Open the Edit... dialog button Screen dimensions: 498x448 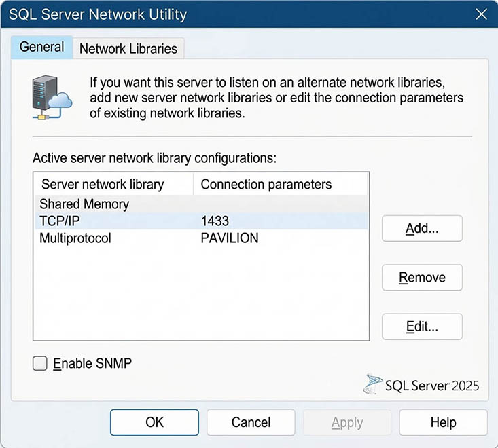(422, 326)
